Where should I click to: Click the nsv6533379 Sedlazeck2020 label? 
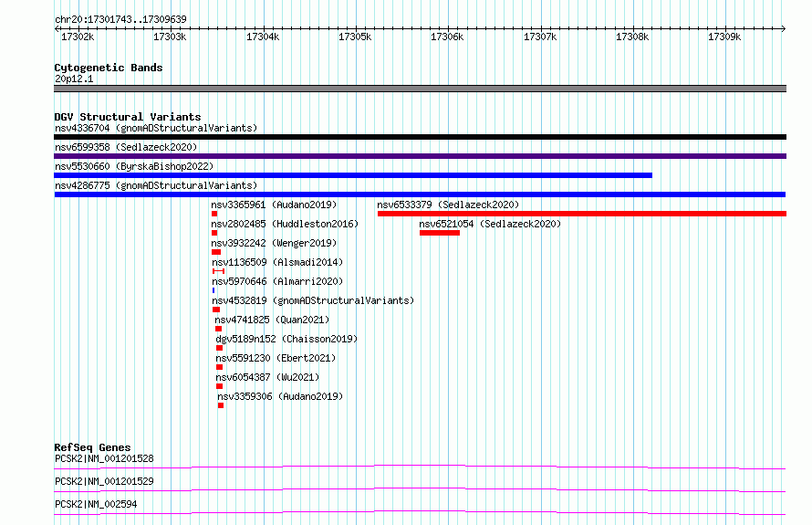coord(448,205)
